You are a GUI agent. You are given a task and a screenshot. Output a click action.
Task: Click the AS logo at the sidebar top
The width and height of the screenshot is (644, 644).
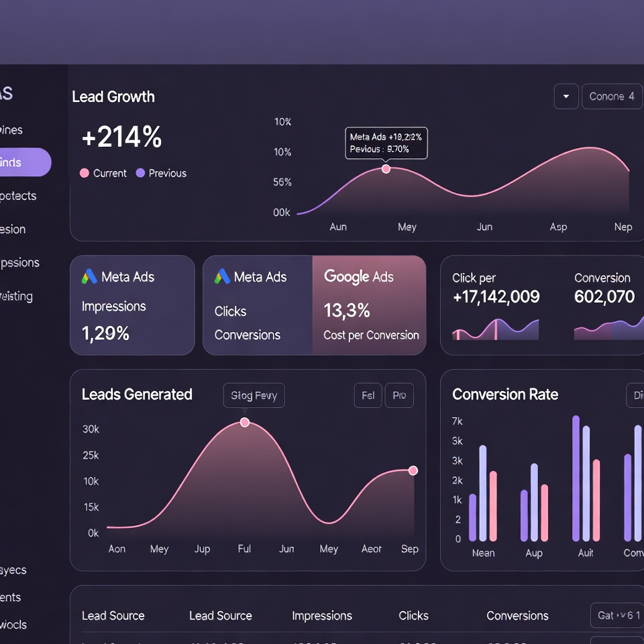coord(5,94)
